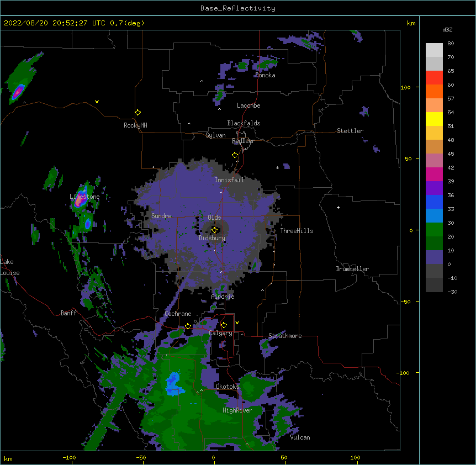
Task: Select the red 60-65 dBZ legend swatch
Action: coord(434,78)
